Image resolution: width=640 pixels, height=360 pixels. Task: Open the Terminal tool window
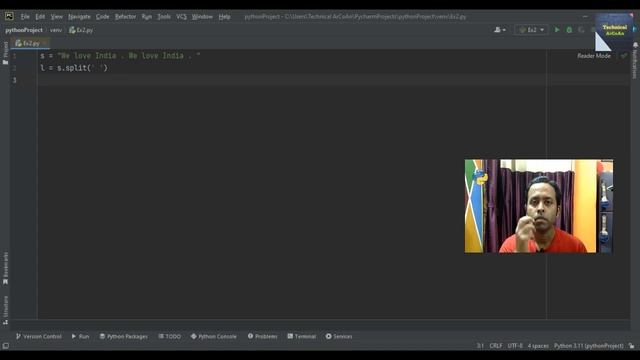tap(302, 336)
